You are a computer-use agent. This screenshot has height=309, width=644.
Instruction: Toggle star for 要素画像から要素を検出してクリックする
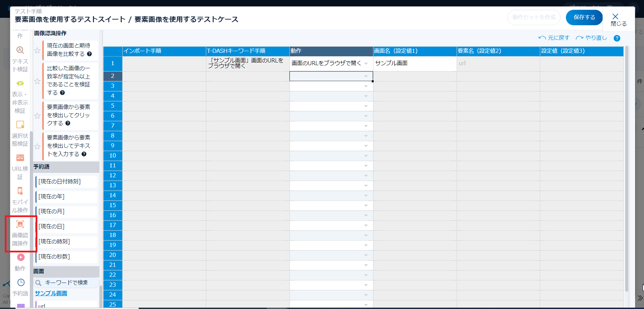pos(37,116)
